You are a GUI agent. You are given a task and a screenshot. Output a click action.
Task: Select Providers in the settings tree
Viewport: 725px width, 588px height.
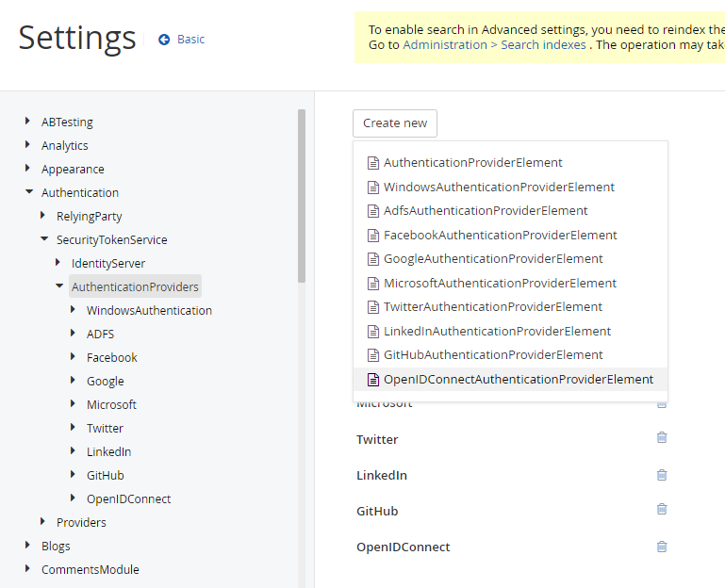(81, 522)
